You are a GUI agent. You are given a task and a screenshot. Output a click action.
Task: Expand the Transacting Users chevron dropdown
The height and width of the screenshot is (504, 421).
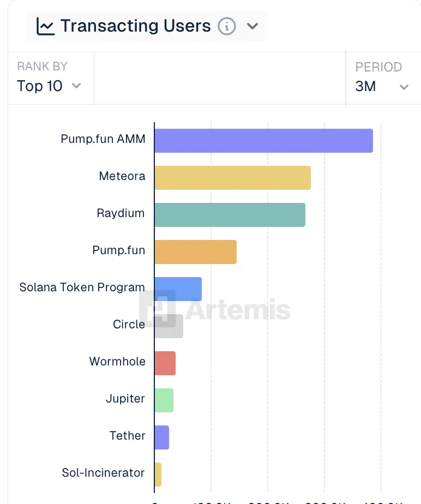click(x=252, y=26)
